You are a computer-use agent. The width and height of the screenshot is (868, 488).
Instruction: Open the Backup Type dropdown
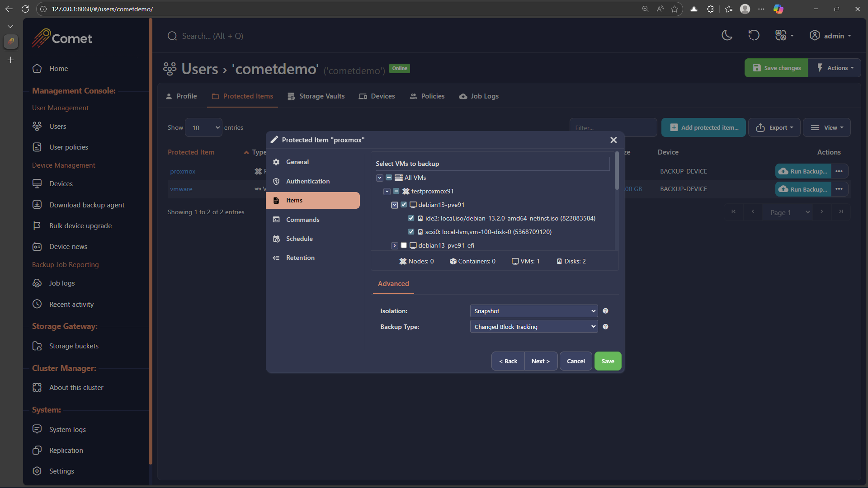534,327
